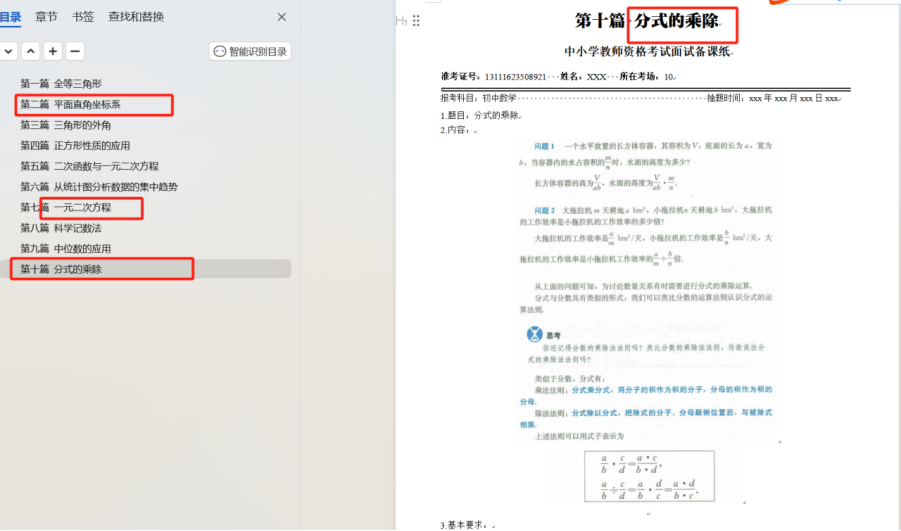The height and width of the screenshot is (531, 901).
Task: Click the minus icon to demote heading level
Action: tap(75, 51)
